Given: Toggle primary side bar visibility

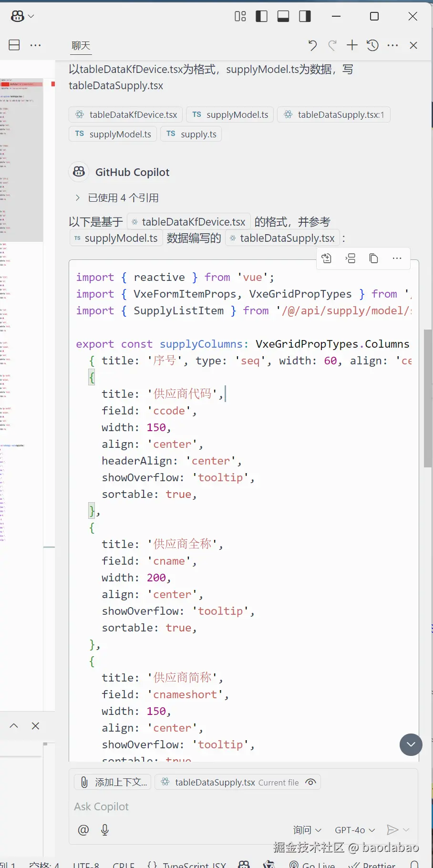Looking at the screenshot, I should click(x=262, y=16).
